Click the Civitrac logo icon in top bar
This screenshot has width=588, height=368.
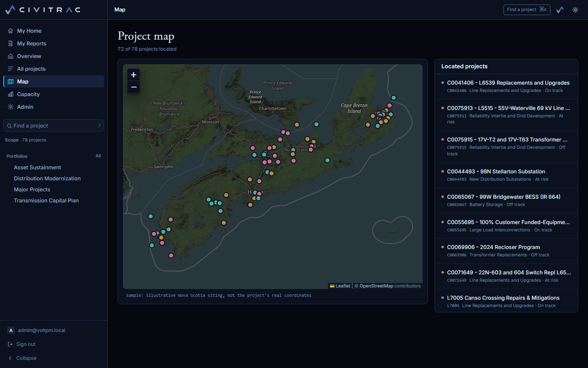click(560, 10)
